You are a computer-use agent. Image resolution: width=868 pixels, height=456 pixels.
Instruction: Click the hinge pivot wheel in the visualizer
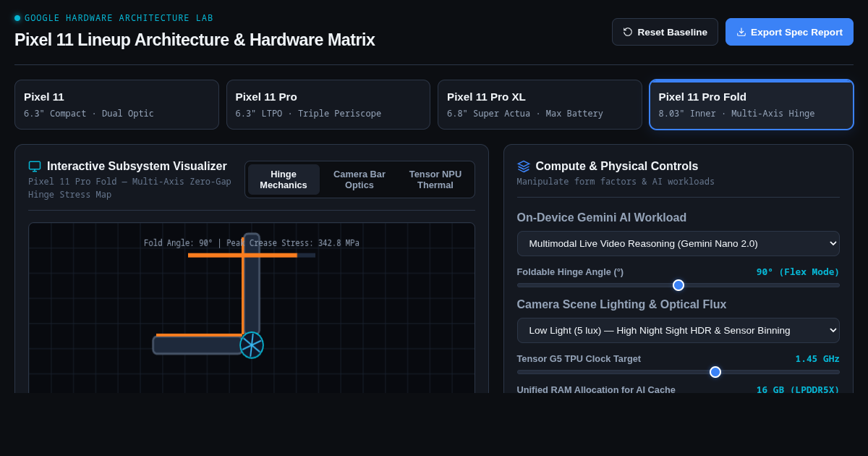[x=252, y=345]
